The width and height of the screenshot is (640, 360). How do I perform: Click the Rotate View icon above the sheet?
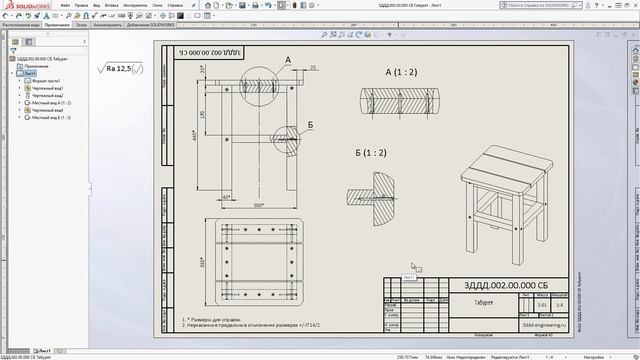tap(359, 35)
